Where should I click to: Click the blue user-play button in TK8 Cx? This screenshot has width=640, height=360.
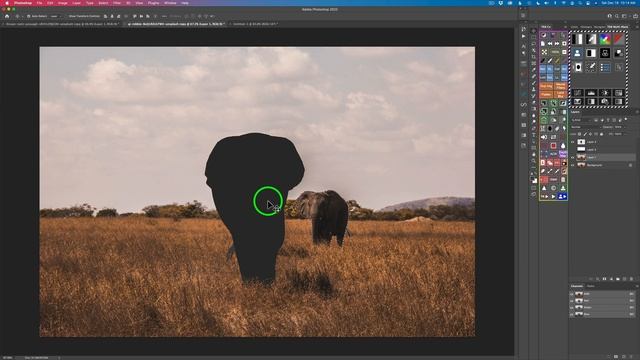pos(563,196)
